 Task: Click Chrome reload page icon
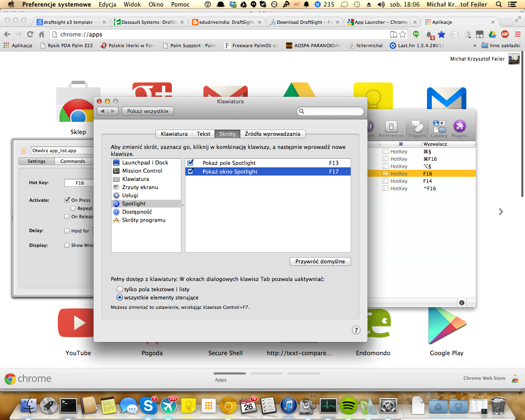30,34
